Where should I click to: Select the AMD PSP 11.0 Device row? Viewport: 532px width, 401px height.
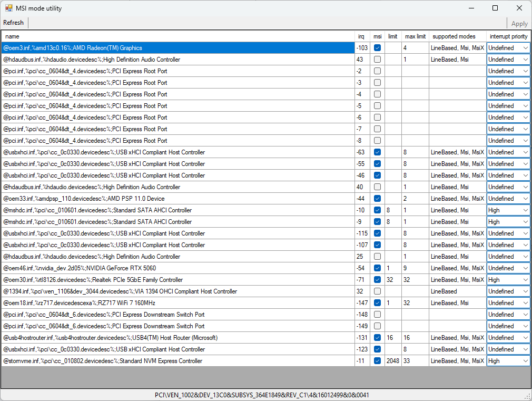[178, 199]
